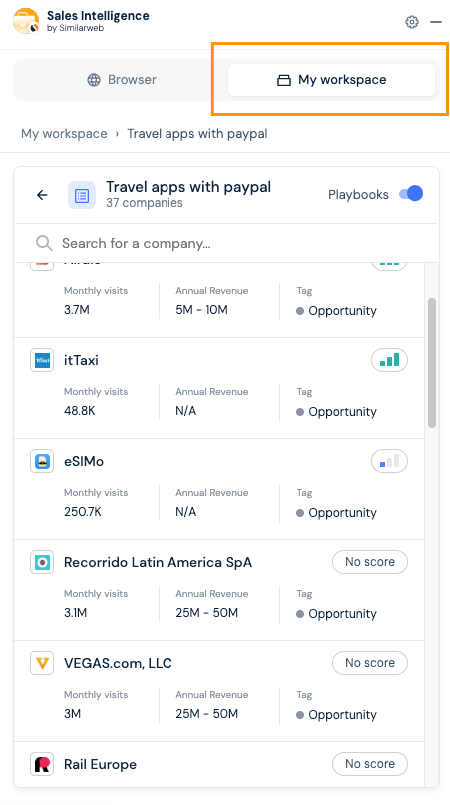Toggle the Playbooks switch off

pyautogui.click(x=411, y=194)
